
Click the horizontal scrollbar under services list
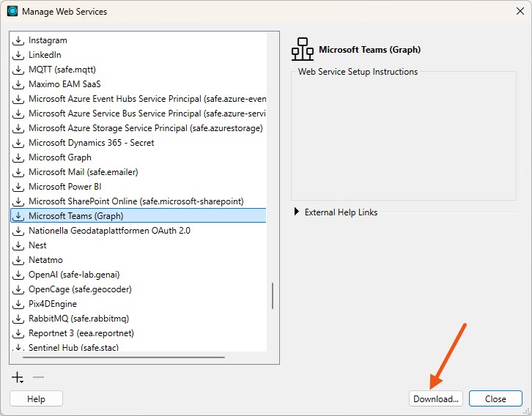coord(123,357)
